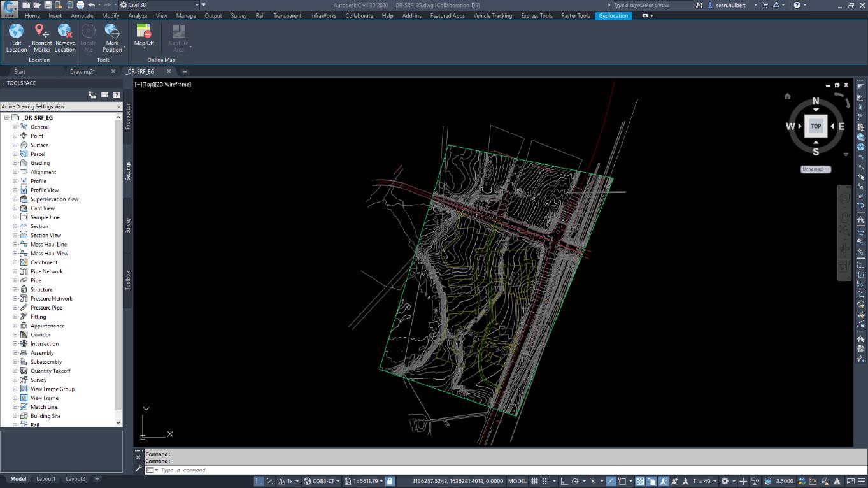Toggle MODEL space button in status bar

tap(517, 481)
